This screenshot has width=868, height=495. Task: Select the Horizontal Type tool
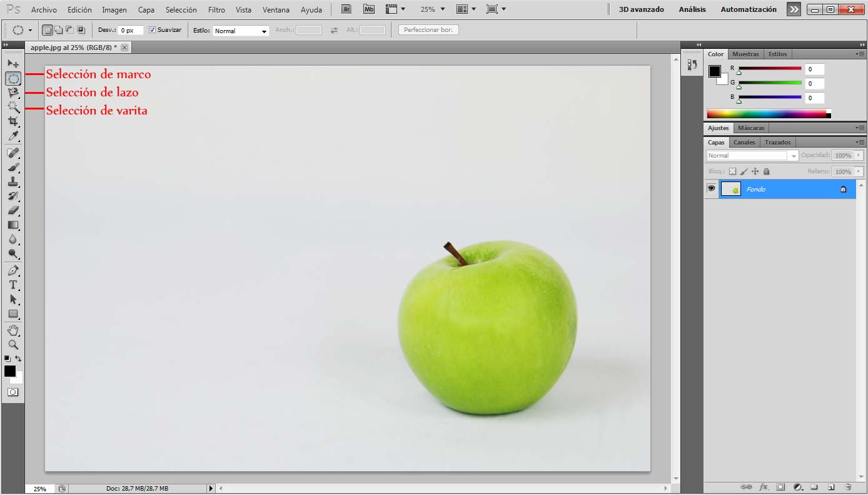coord(13,284)
